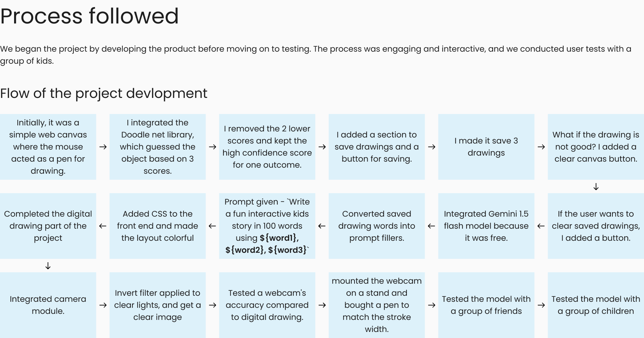This screenshot has width=644, height=338.
Task: Click the arrow after the Doodle net library box
Action: pyautogui.click(x=212, y=147)
